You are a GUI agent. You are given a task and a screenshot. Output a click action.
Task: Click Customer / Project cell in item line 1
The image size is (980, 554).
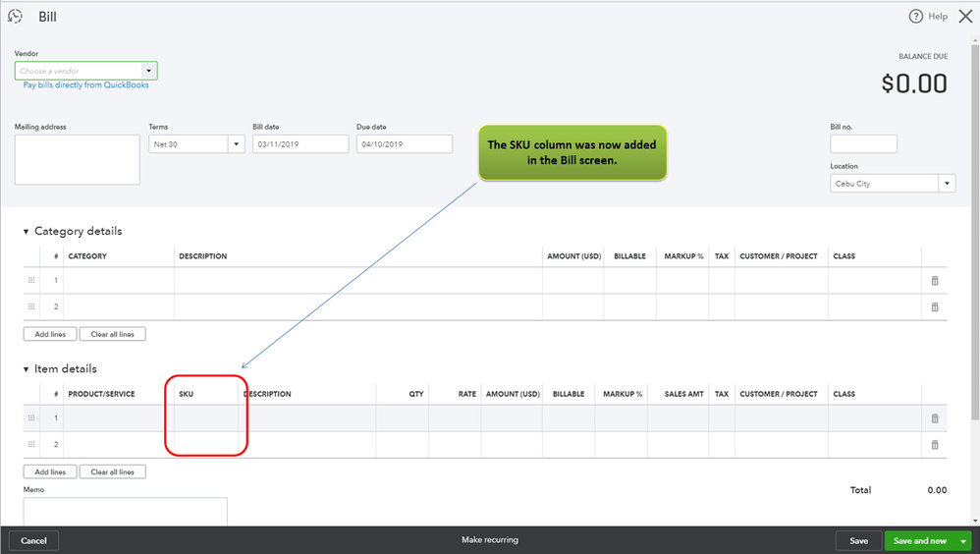(782, 418)
